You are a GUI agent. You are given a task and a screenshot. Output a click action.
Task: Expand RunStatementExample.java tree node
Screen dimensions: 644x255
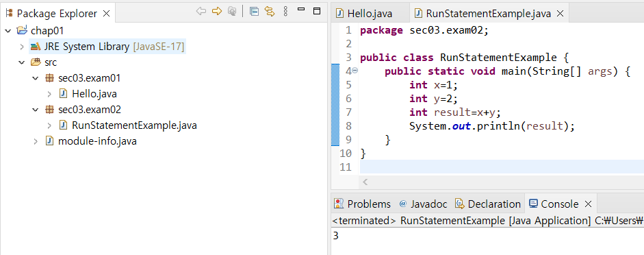click(x=49, y=125)
